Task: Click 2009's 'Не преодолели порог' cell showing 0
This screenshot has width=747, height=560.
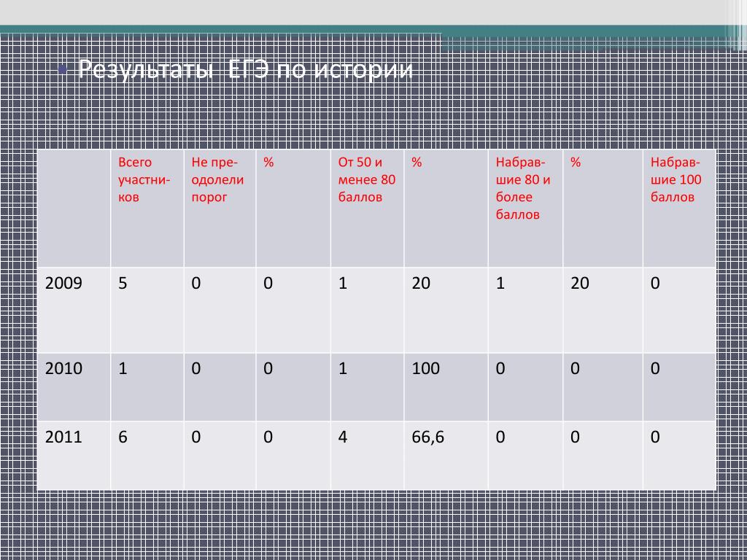Action: 220,310
